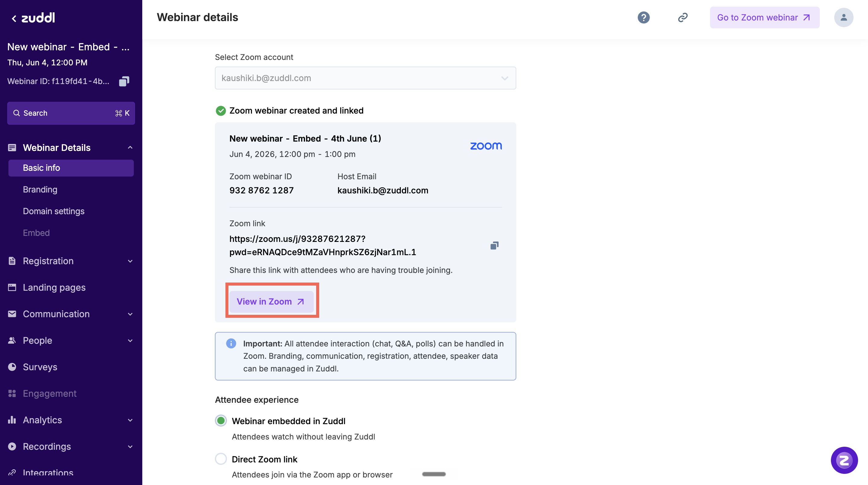Click the Attendee experience heading

tap(257, 400)
